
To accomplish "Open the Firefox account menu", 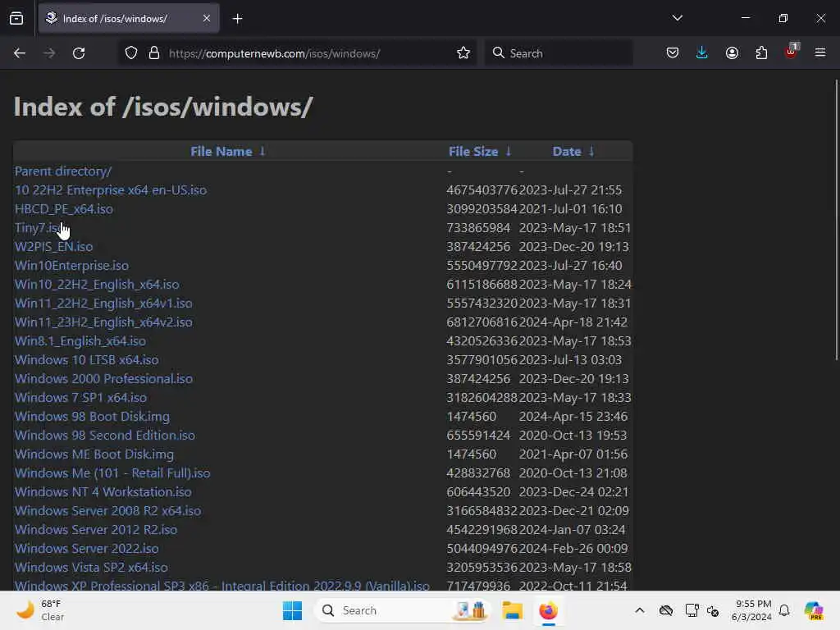I will click(732, 53).
